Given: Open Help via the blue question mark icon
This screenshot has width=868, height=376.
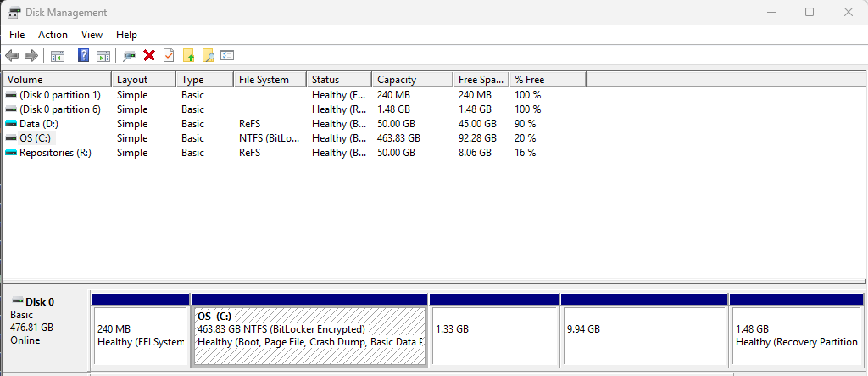Looking at the screenshot, I should 83,56.
